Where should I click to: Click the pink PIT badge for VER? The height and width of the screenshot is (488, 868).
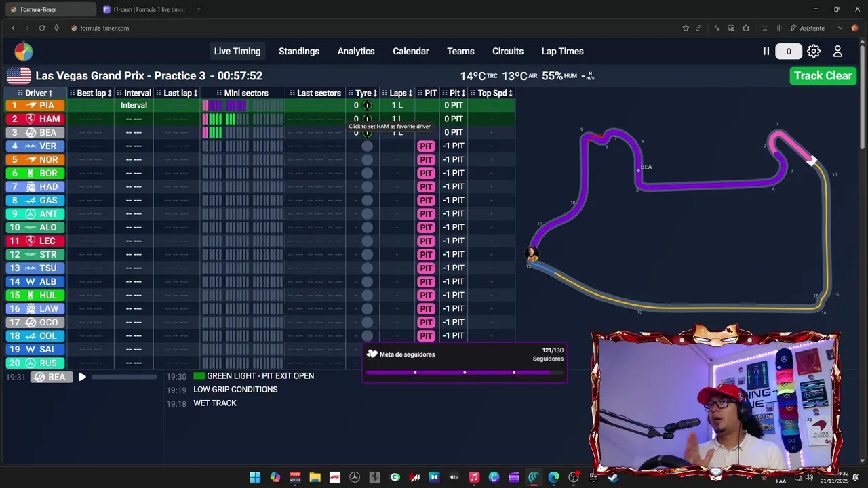[426, 146]
